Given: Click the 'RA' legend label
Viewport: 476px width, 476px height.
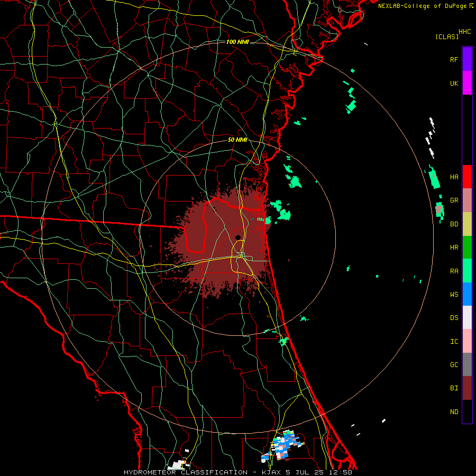Looking at the screenshot, I should tap(454, 271).
